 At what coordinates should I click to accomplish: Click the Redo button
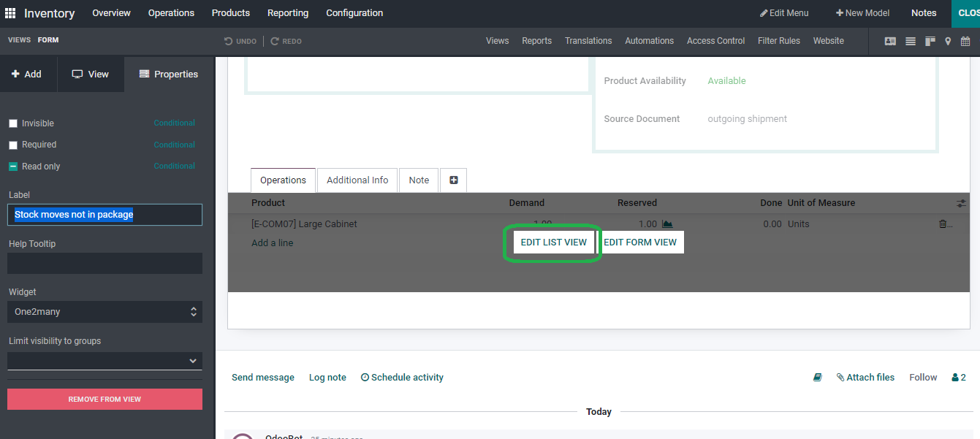click(286, 42)
